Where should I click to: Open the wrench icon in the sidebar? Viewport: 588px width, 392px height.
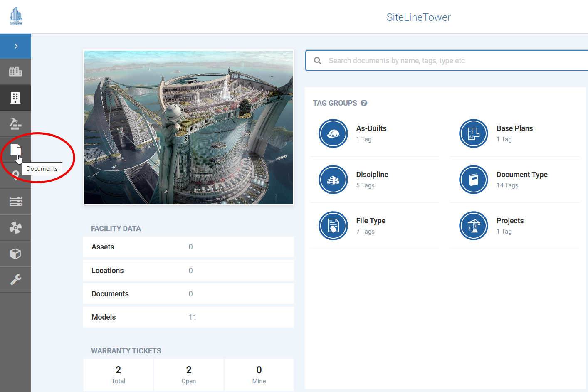click(15, 280)
